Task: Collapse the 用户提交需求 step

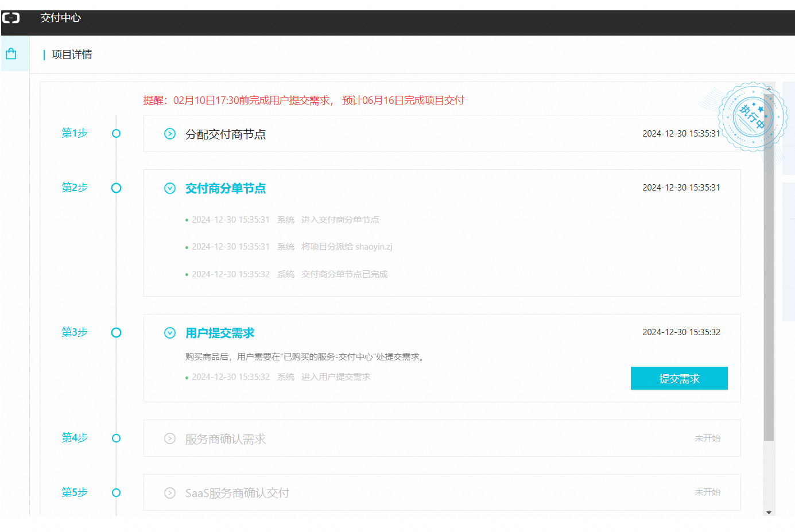Action: point(170,333)
